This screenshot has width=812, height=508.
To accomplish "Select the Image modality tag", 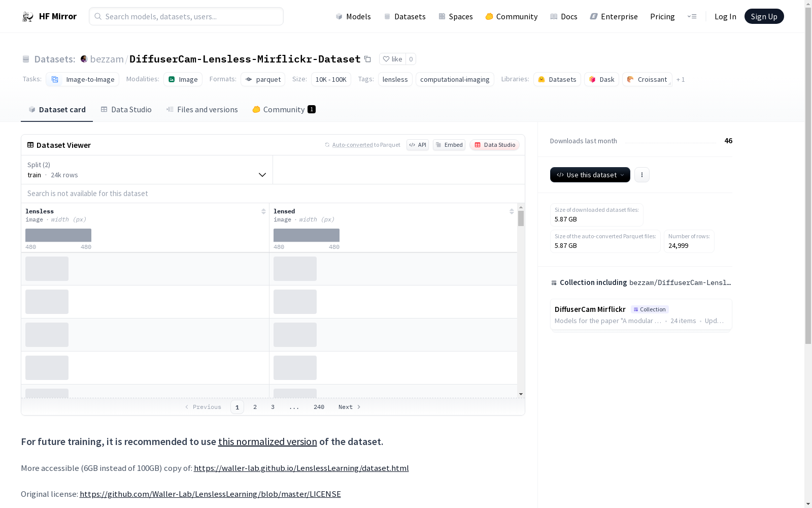I will tap(183, 79).
